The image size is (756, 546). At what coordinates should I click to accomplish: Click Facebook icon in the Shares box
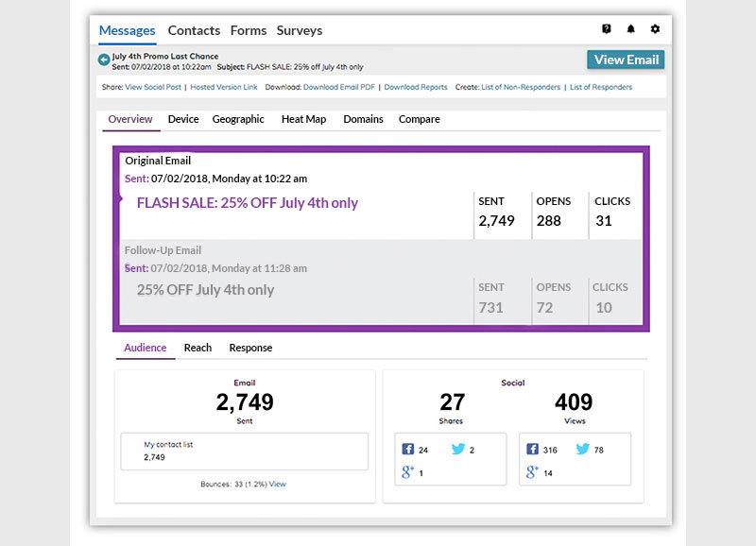click(x=408, y=450)
